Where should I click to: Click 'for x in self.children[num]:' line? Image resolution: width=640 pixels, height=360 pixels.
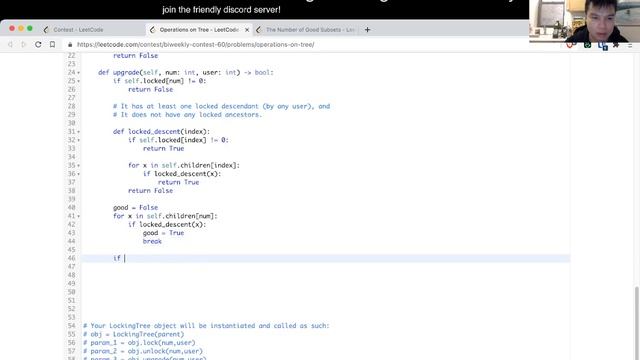pos(165,216)
